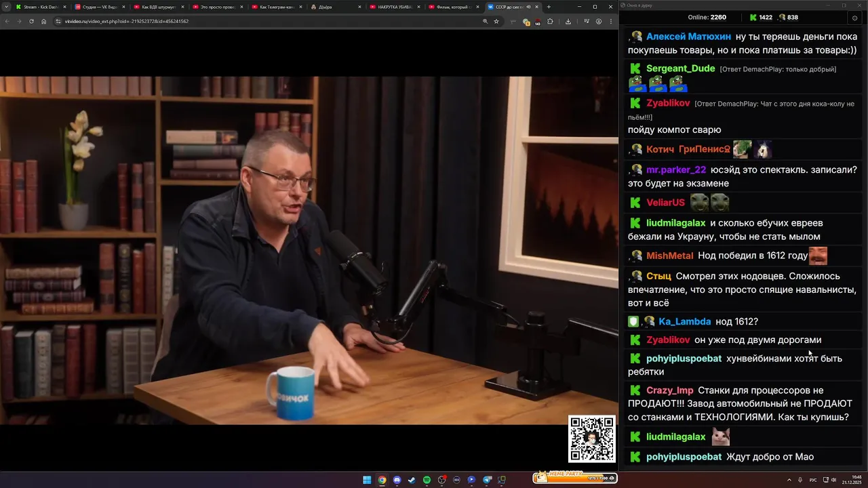Image resolution: width=868 pixels, height=488 pixels.
Task: Switch to the Как ВДВ штурмует tab
Action: coord(157,7)
